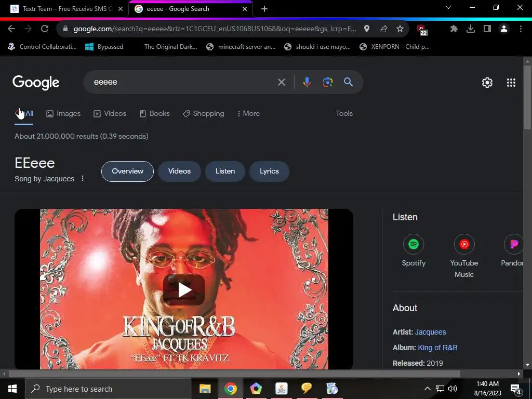View site information via lock icon
Screen dimensions: 532x399
pyautogui.click(x=65, y=29)
